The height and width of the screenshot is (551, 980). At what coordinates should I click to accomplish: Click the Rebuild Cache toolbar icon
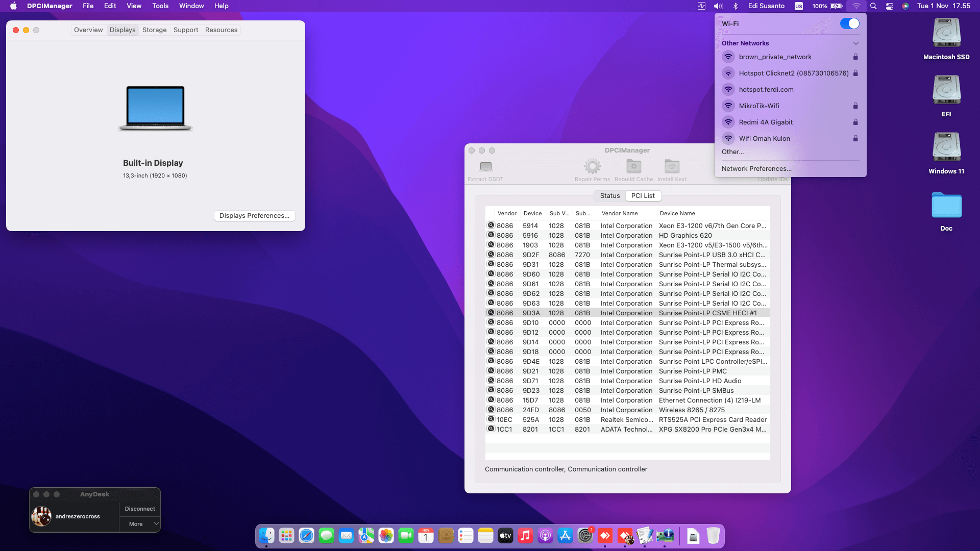633,166
